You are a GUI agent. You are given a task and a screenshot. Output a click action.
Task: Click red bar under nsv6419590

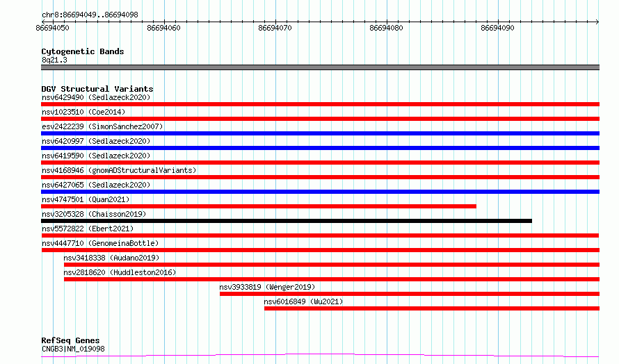(320, 163)
